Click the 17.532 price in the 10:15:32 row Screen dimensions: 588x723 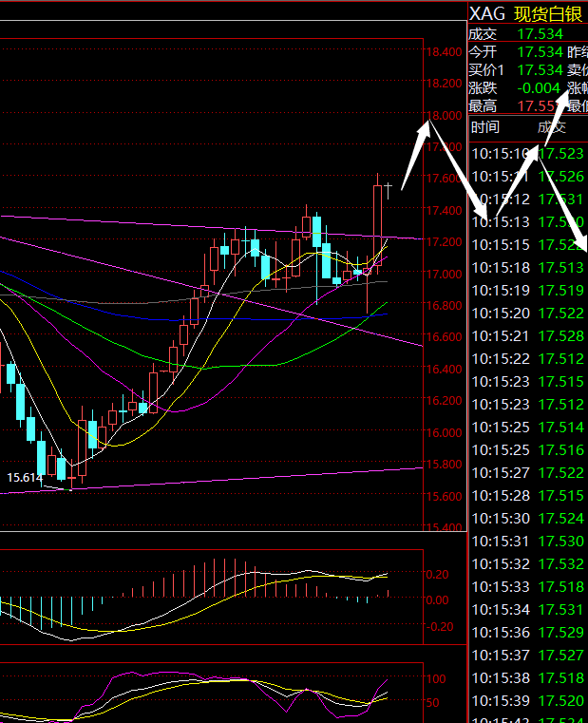[560, 564]
